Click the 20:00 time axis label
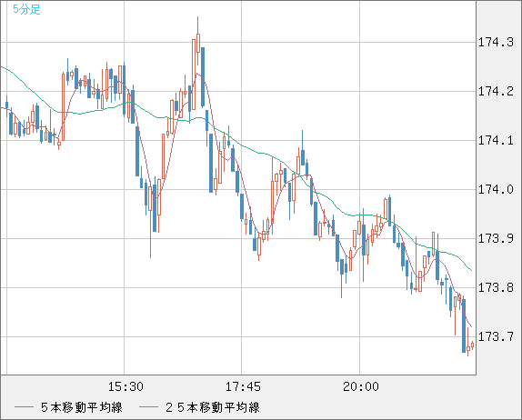 361,386
